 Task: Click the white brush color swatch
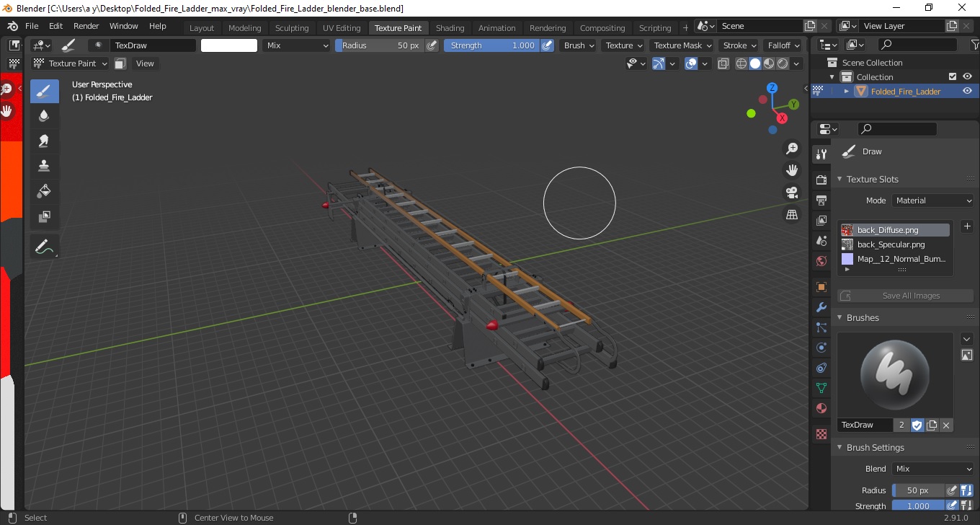pyautogui.click(x=229, y=45)
